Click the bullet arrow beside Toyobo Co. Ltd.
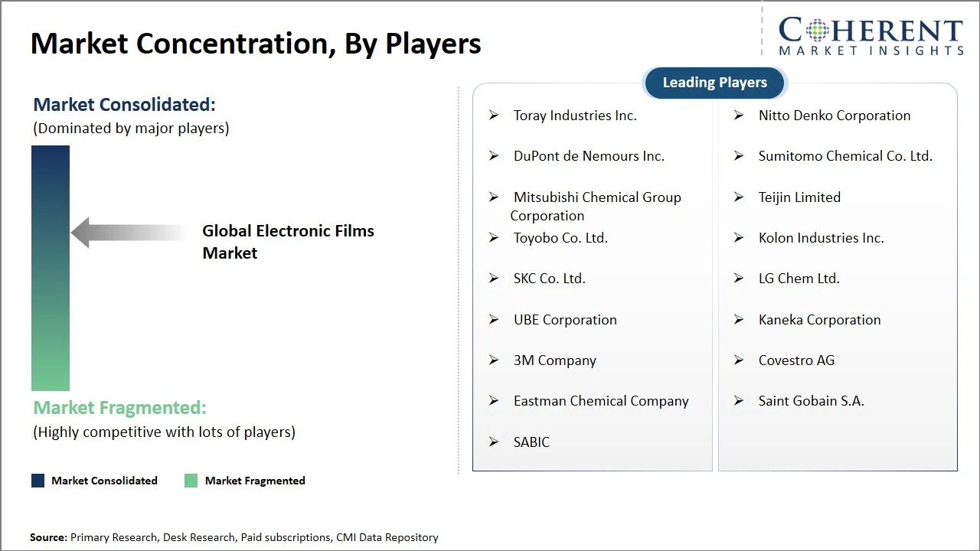 point(494,238)
